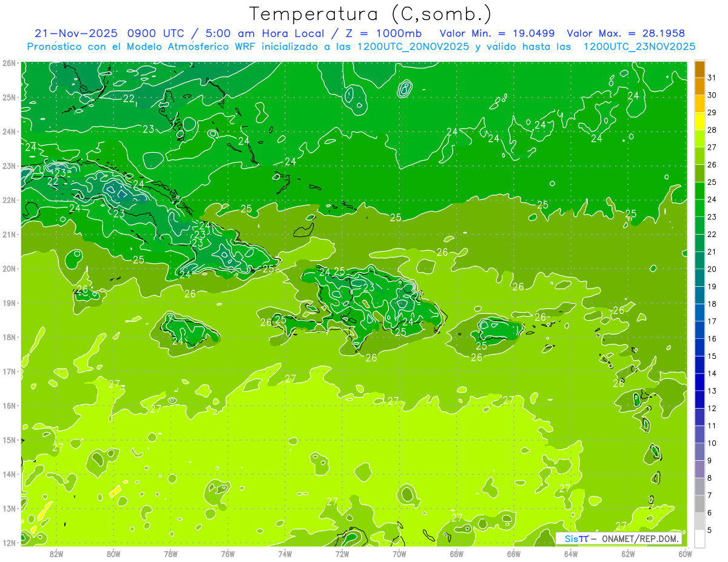Viewport: 728px width, 562px height.
Task: Click the '29' label on the color scale
Action: (712, 112)
